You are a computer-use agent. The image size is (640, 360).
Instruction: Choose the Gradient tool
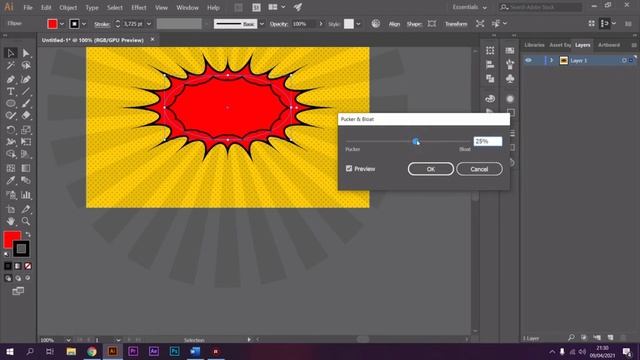(x=26, y=168)
